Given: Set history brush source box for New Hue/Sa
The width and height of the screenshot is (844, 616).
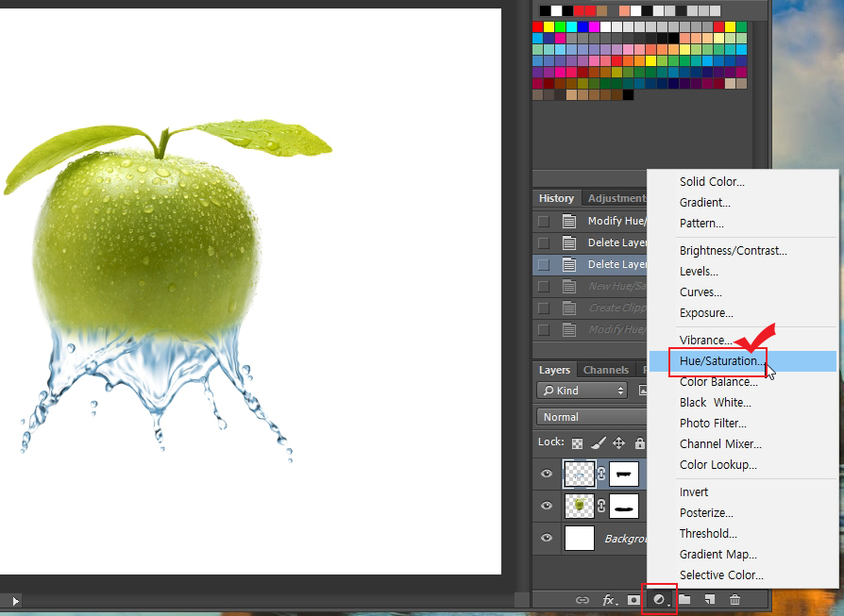Looking at the screenshot, I should pyautogui.click(x=544, y=286).
